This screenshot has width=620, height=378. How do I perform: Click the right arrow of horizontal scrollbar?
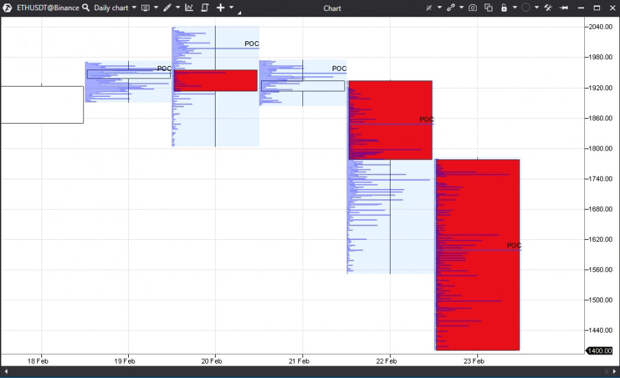point(614,372)
